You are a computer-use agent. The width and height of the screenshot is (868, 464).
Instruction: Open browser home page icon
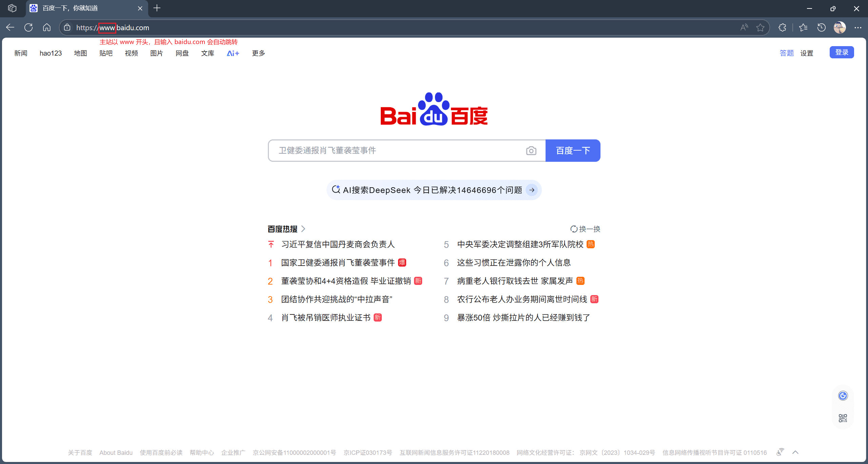click(47, 27)
